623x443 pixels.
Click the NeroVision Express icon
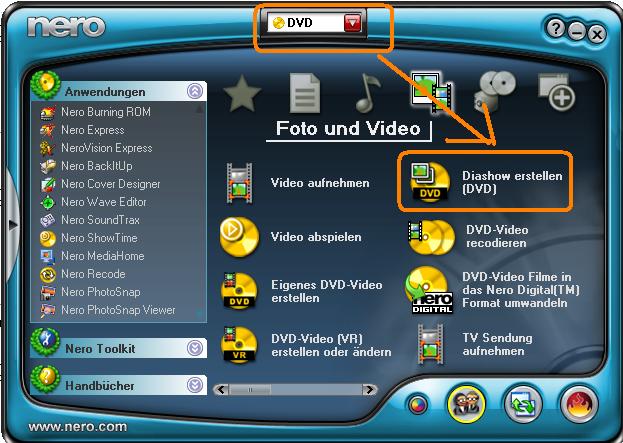(x=48, y=149)
